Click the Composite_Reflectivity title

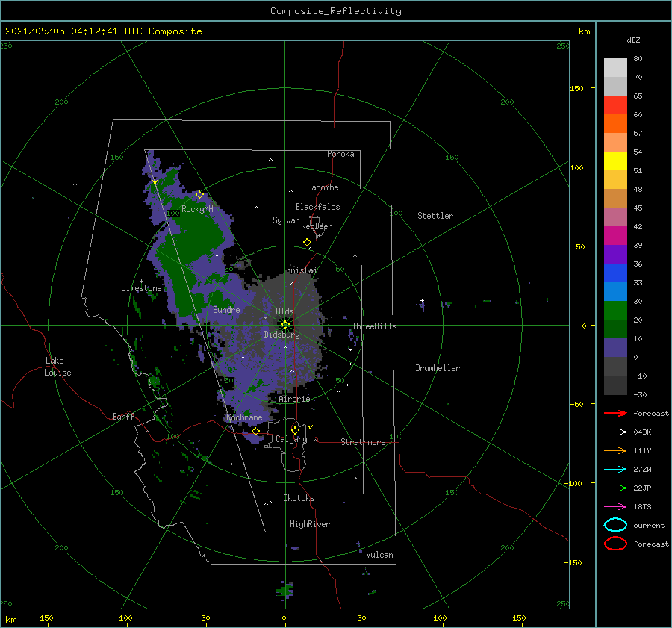pos(335,11)
